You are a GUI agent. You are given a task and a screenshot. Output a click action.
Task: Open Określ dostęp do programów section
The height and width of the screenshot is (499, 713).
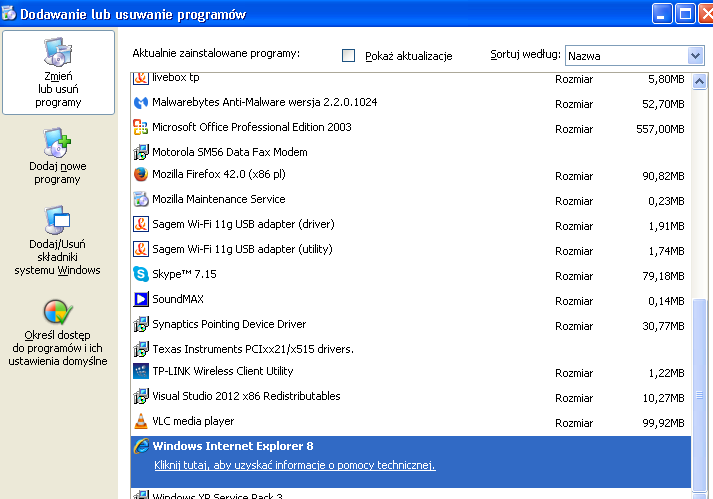coord(58,333)
